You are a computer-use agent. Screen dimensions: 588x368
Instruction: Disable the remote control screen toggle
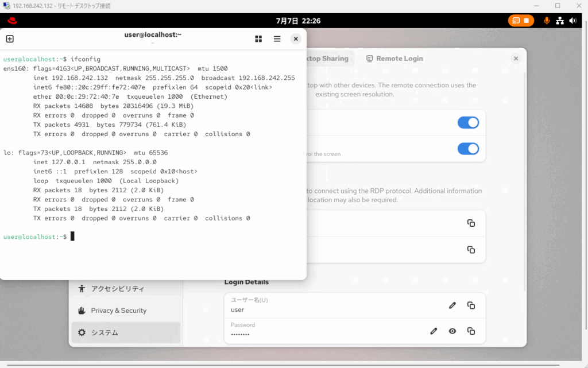pos(468,149)
